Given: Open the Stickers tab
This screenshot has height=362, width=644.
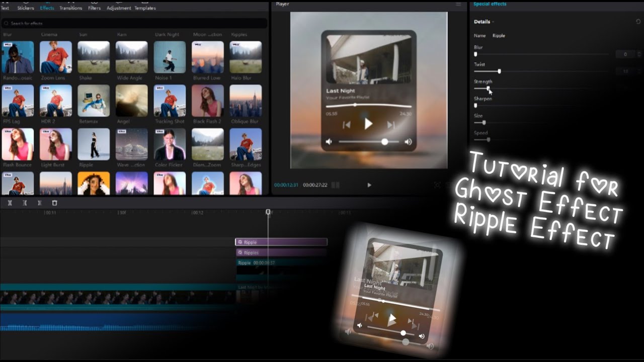Looking at the screenshot, I should click(26, 8).
